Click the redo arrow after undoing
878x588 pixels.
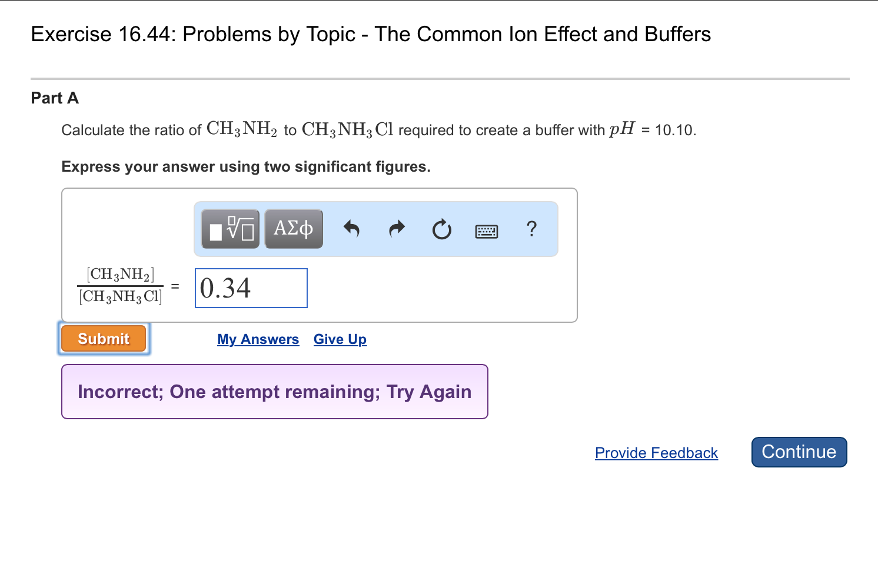397,229
